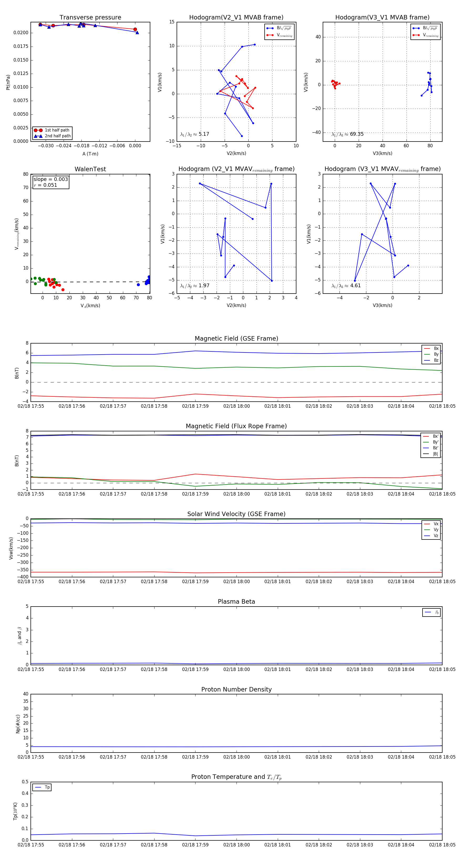The image size is (473, 868).
Task: Click the 'Np(#/cc)' y-axis label
Action: point(18,723)
